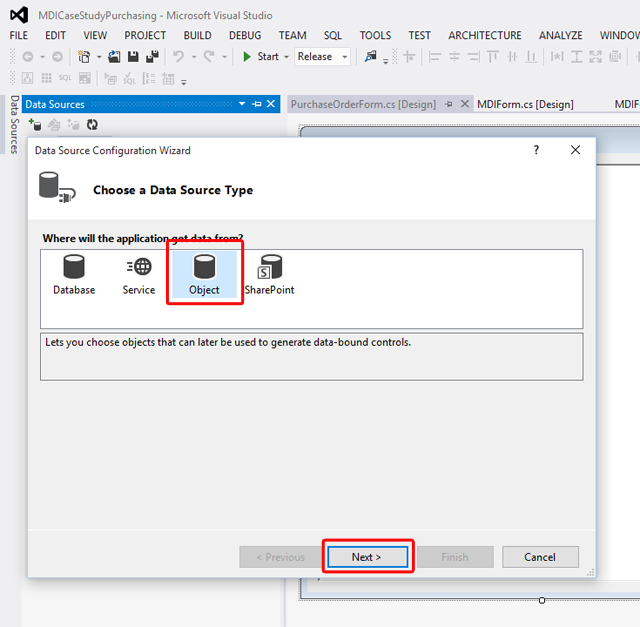Click the Navigate Backward icon
640x627 pixels.
[x=28, y=56]
